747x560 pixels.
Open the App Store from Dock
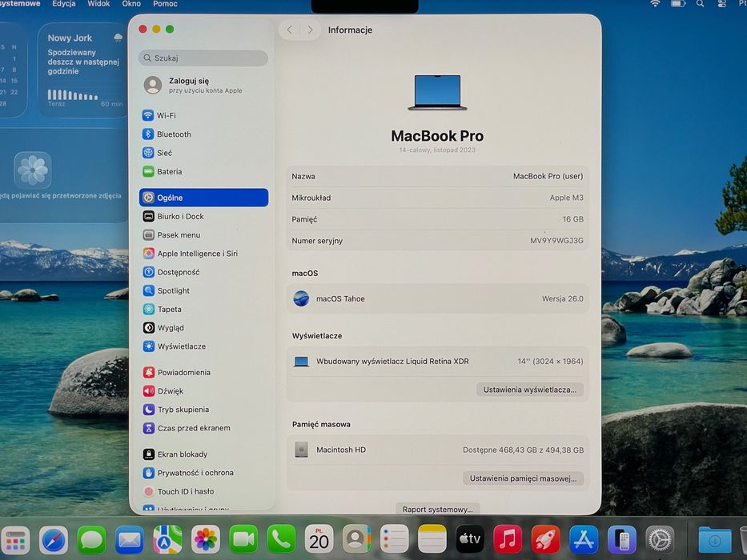coord(584,541)
